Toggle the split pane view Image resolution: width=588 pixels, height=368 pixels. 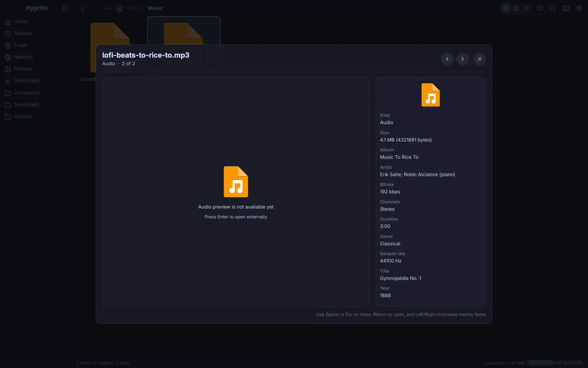click(539, 8)
